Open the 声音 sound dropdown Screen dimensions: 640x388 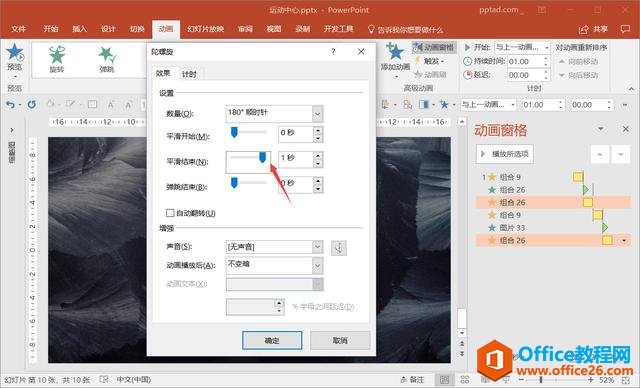[x=318, y=247]
